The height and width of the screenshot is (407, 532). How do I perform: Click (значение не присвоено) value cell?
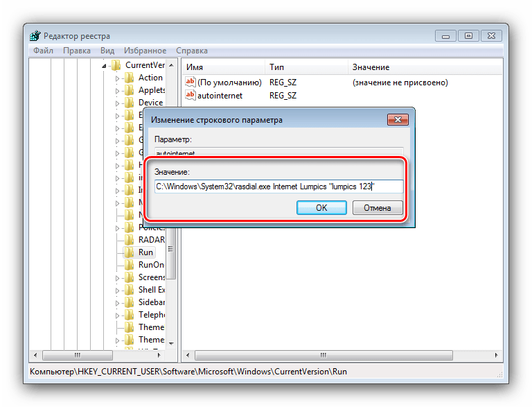click(400, 83)
